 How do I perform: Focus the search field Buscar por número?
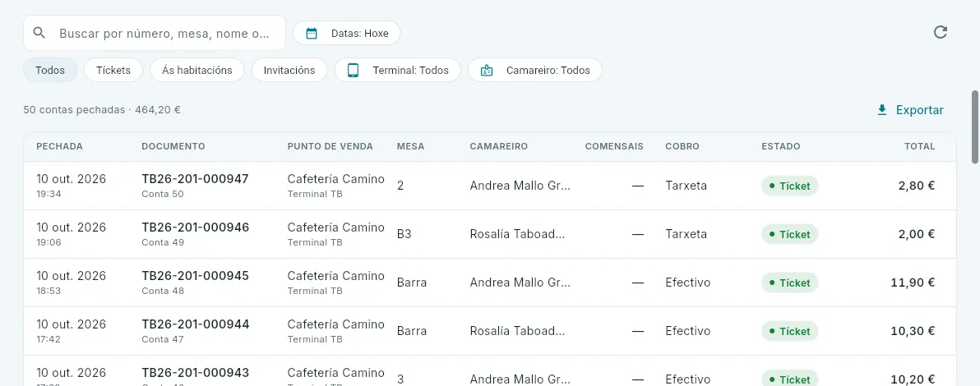(x=155, y=33)
